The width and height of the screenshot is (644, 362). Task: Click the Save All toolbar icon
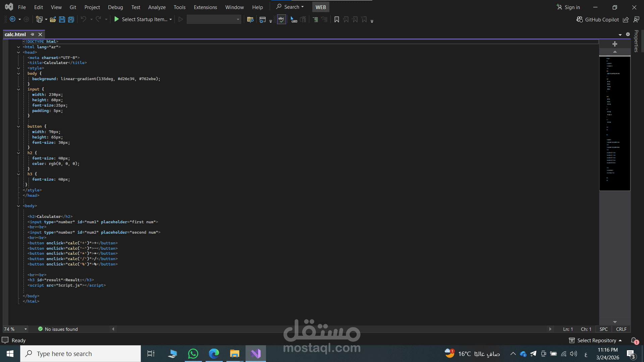[x=71, y=19]
